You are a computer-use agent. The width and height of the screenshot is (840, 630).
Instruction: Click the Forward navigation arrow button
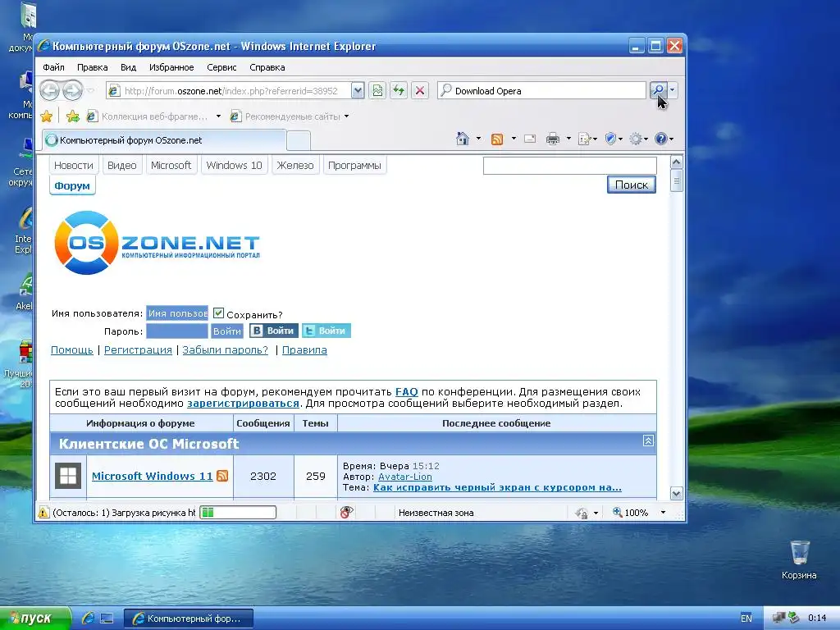coord(72,90)
